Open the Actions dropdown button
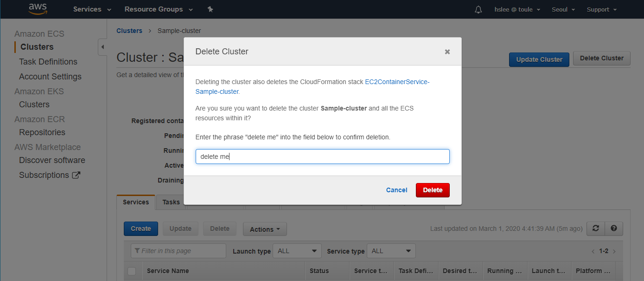The image size is (644, 281). tap(265, 229)
